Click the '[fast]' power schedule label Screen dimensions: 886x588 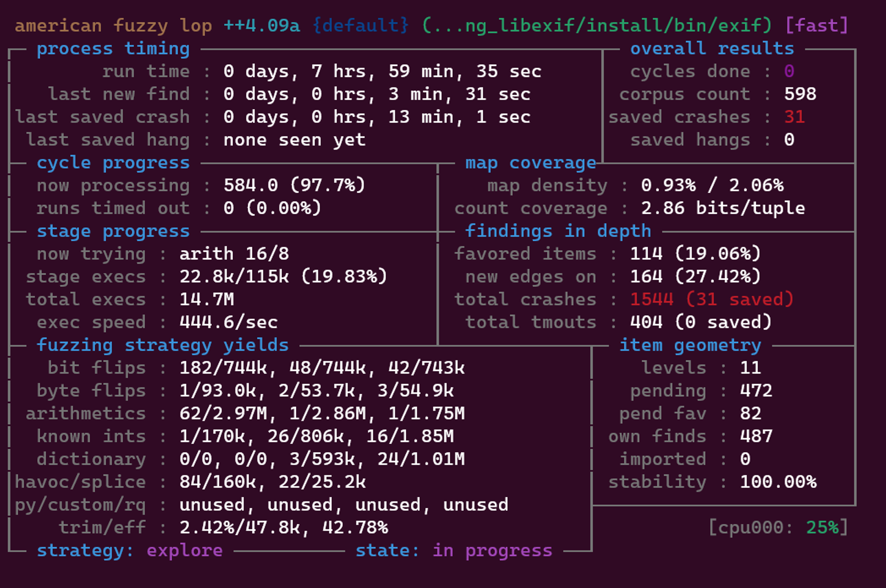pyautogui.click(x=816, y=26)
